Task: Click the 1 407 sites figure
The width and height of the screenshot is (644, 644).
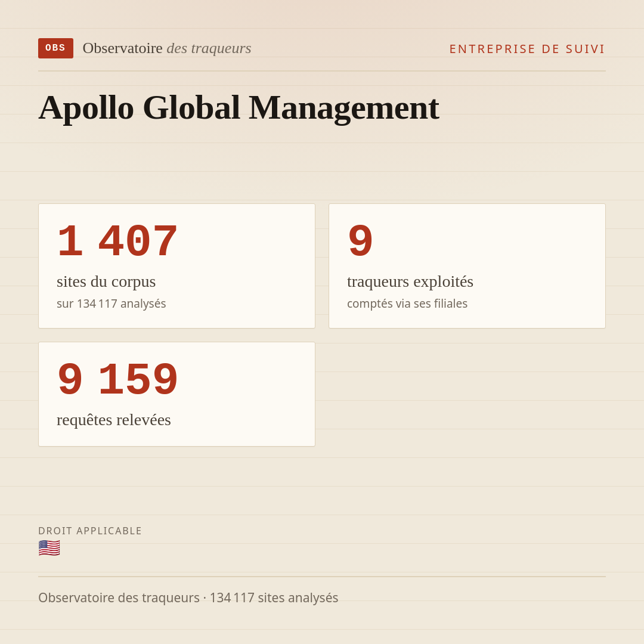Action: (x=117, y=241)
